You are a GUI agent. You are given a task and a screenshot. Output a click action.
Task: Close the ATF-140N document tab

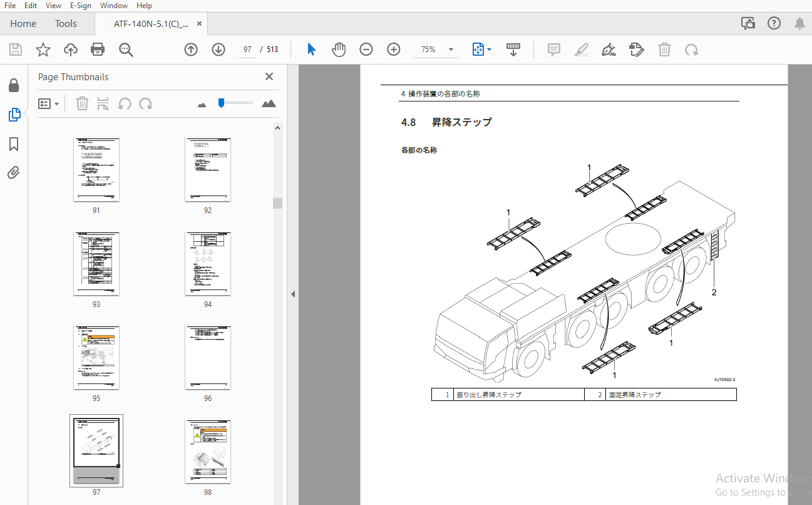tap(199, 24)
